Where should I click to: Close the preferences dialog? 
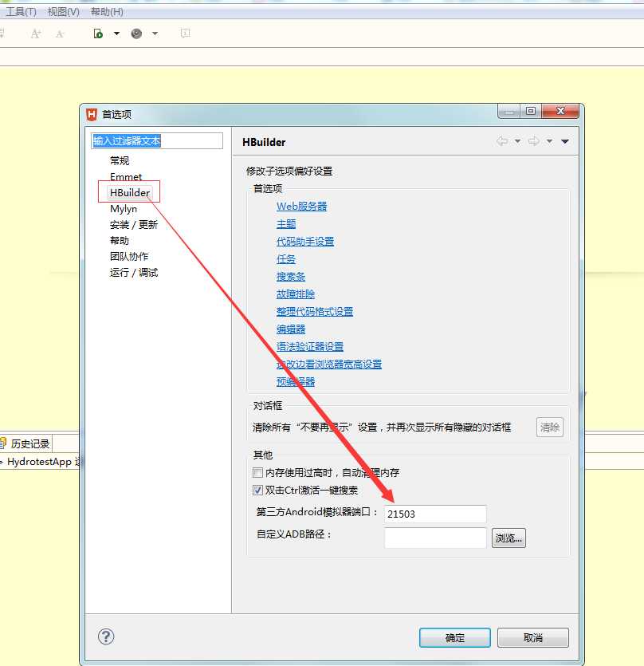point(560,112)
